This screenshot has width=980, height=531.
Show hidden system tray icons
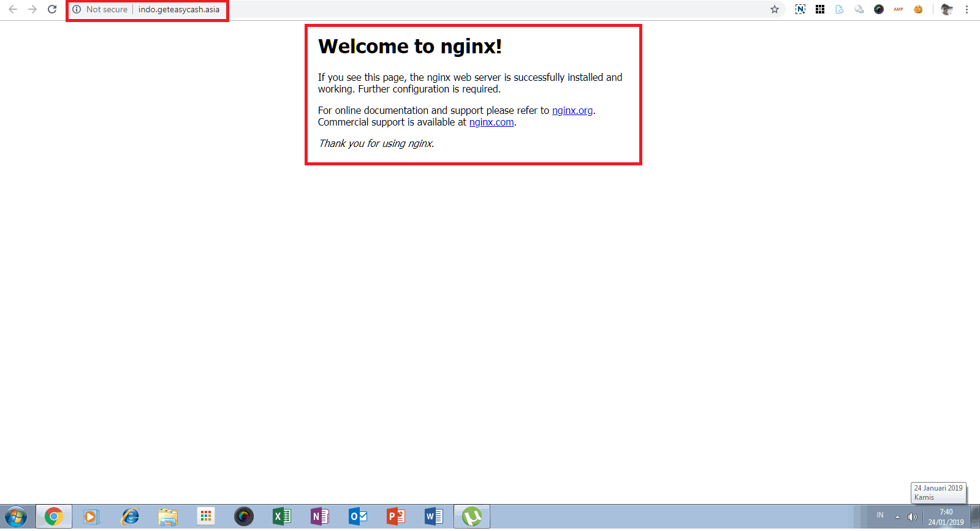pos(897,517)
